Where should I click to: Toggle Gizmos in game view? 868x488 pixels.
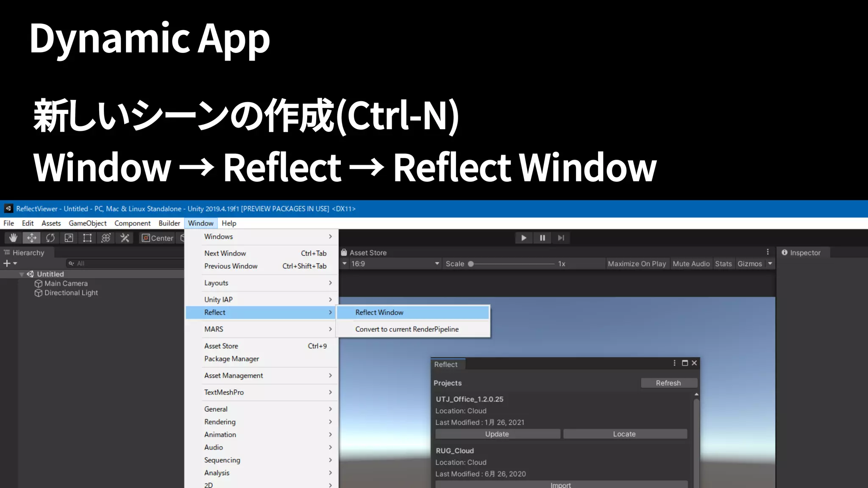click(750, 263)
